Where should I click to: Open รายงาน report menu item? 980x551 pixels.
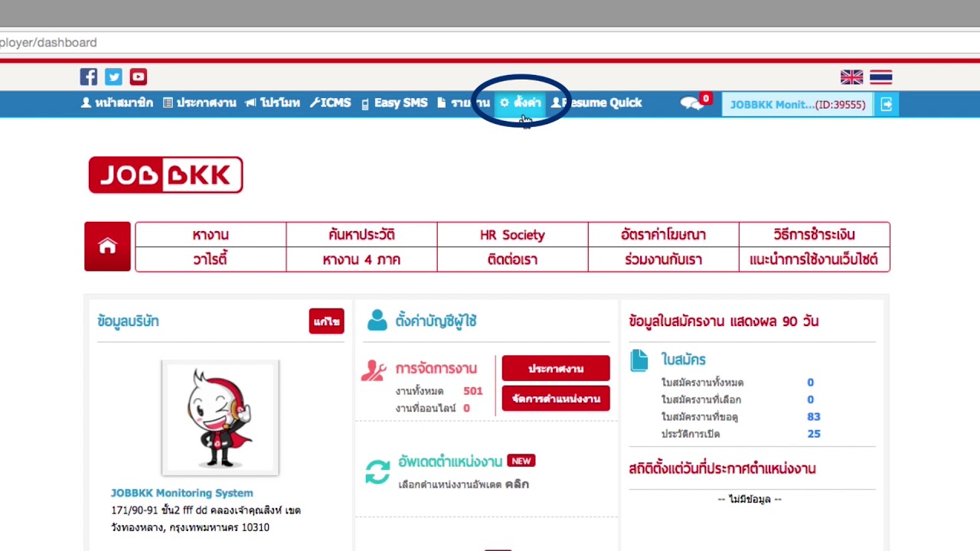pos(463,103)
